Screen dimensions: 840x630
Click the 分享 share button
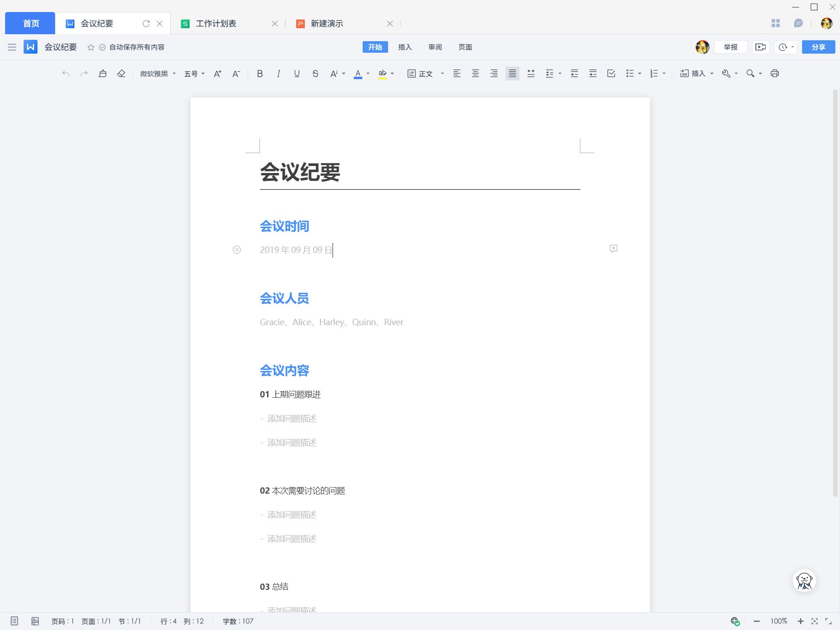click(818, 47)
